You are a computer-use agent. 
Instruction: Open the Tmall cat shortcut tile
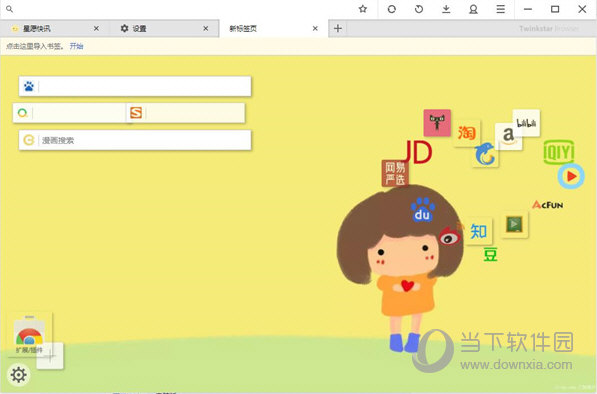437,123
